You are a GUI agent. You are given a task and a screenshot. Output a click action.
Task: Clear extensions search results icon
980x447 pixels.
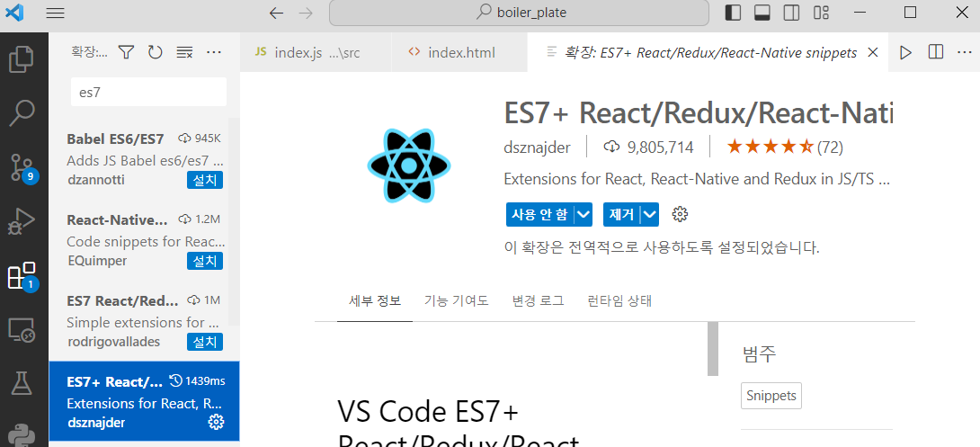click(184, 52)
